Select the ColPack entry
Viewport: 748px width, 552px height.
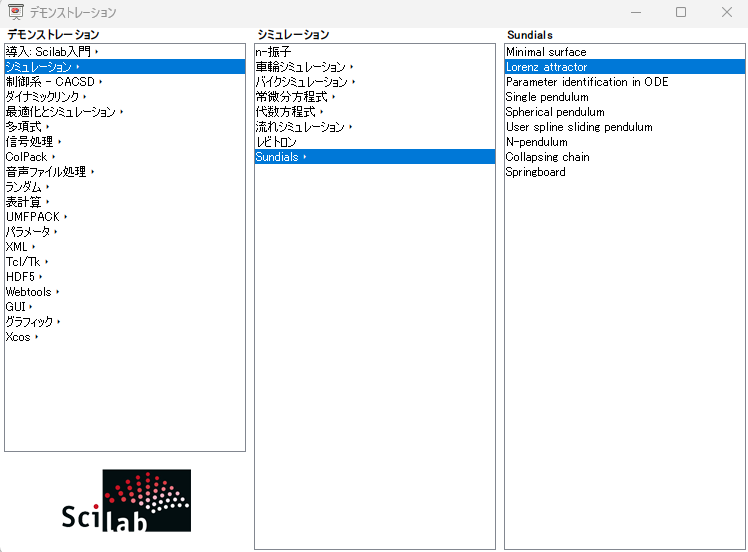pos(125,156)
